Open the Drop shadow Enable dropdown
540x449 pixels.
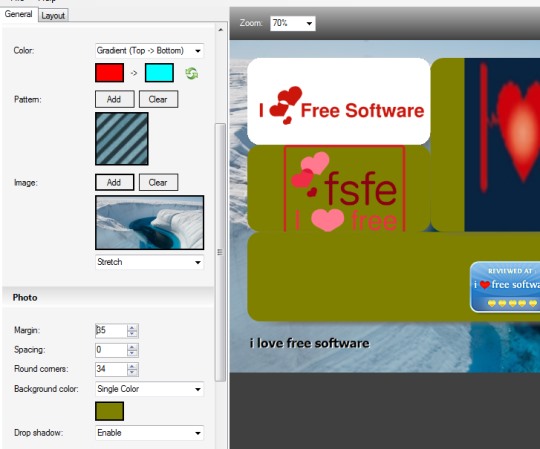pyautogui.click(x=149, y=433)
